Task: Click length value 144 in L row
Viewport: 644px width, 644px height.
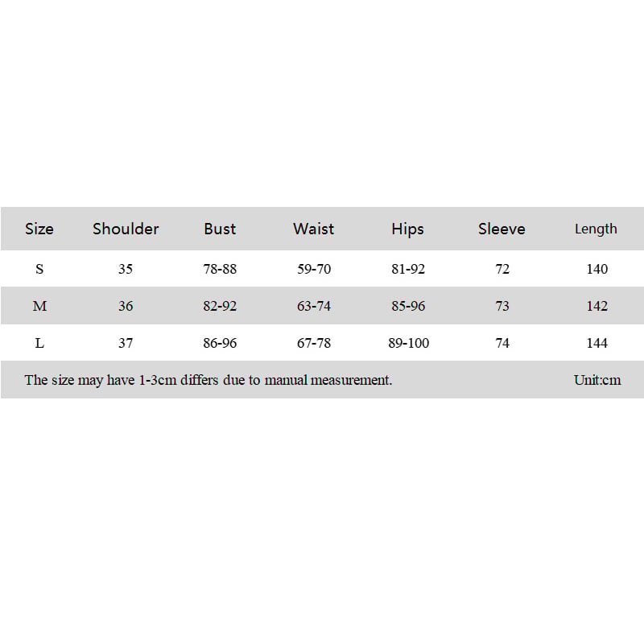Action: (597, 343)
